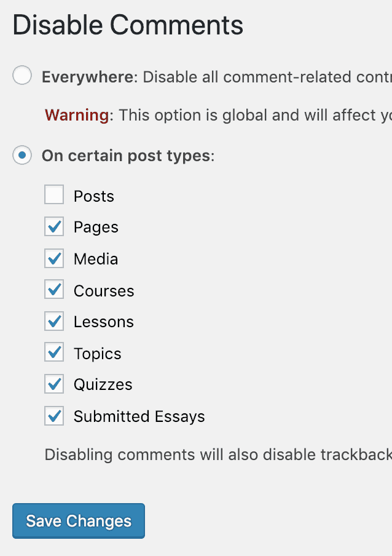The height and width of the screenshot is (556, 392).
Task: Click the Courses label text
Action: 104,291
